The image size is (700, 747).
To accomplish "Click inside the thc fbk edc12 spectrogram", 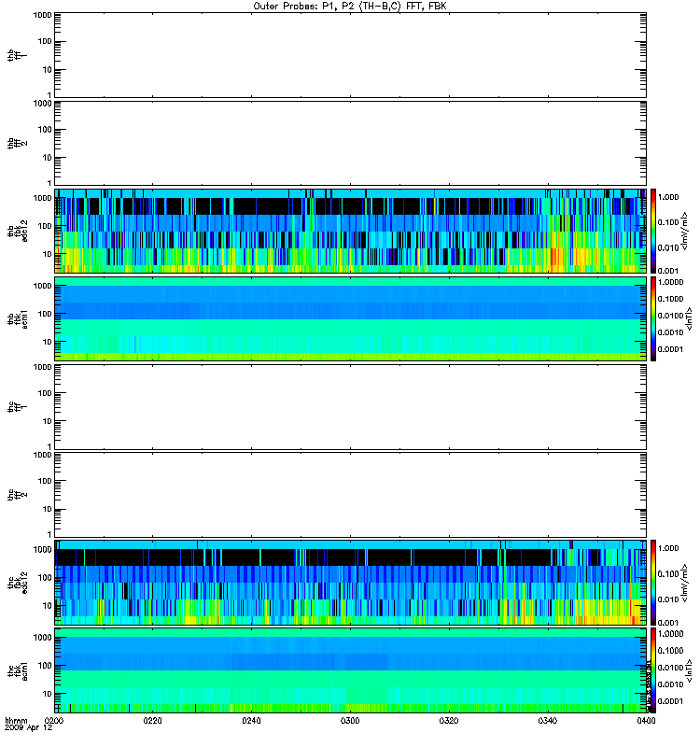I will point(350,583).
